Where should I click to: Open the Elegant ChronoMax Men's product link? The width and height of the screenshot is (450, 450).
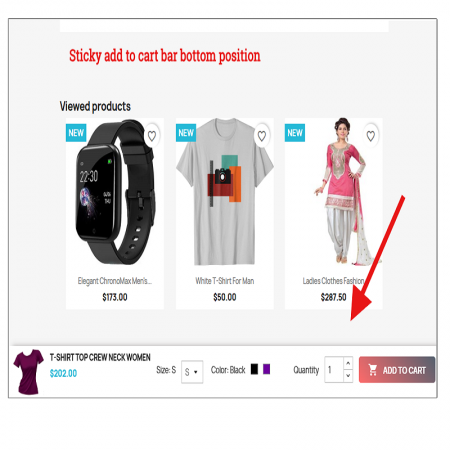[x=115, y=281]
